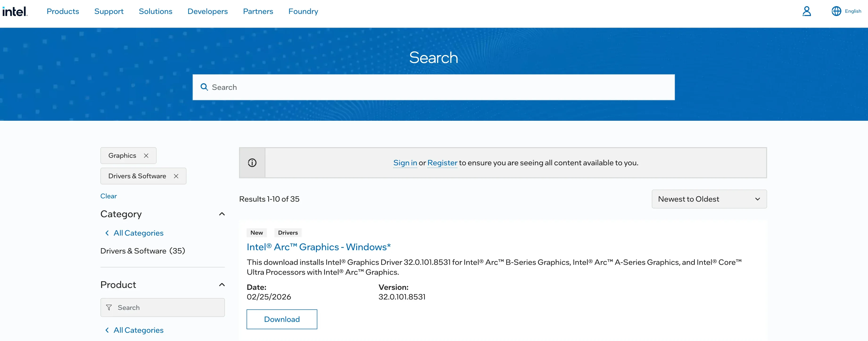Viewport: 868px width, 341px height.
Task: Focus the main Search input field
Action: [433, 87]
